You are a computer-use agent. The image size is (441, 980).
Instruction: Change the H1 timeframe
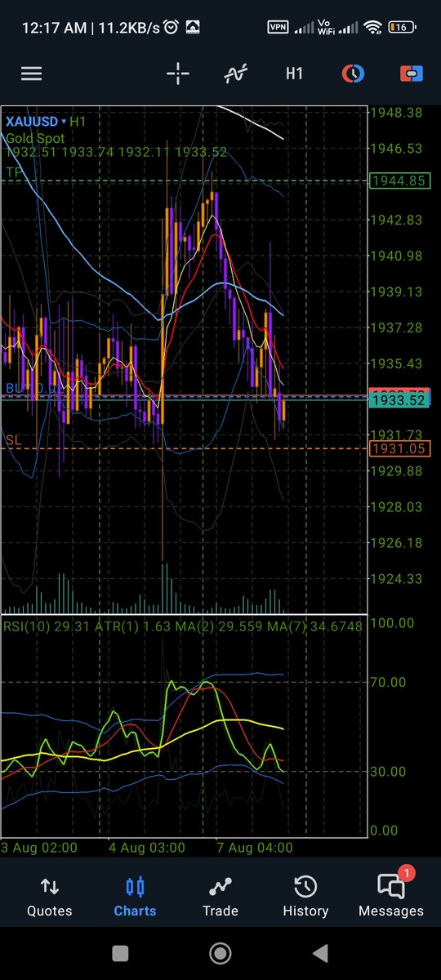[294, 73]
